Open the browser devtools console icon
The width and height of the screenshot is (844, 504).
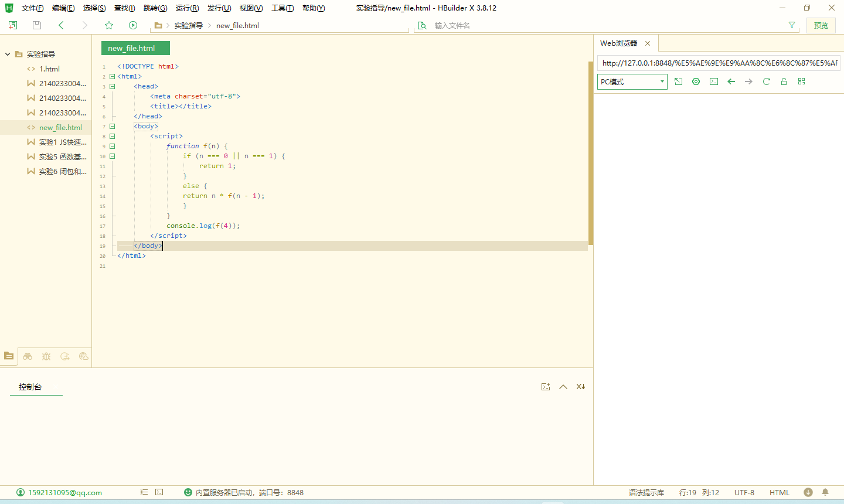[x=714, y=81]
